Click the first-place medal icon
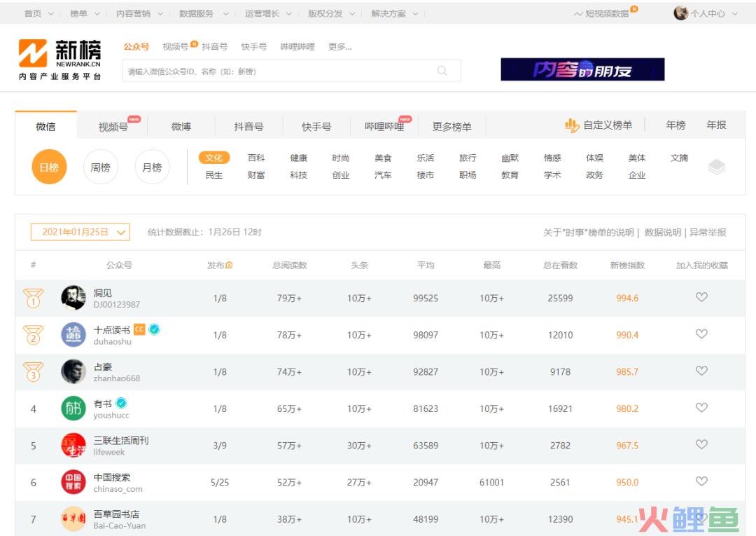 (33, 298)
